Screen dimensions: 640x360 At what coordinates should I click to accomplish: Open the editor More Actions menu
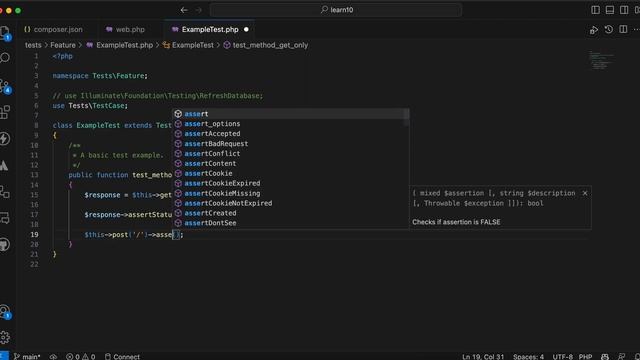click(x=636, y=29)
